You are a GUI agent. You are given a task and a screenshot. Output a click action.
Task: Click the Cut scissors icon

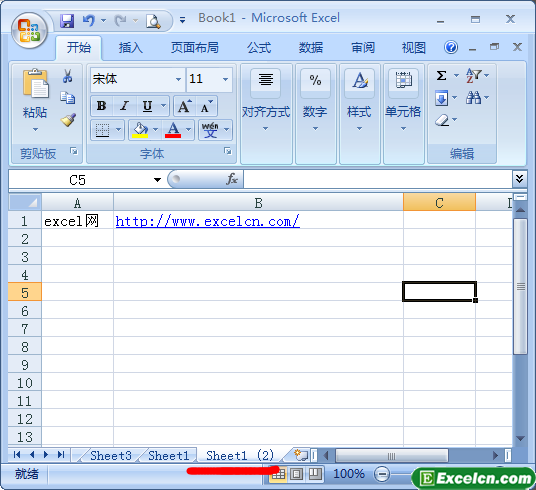tap(67, 76)
